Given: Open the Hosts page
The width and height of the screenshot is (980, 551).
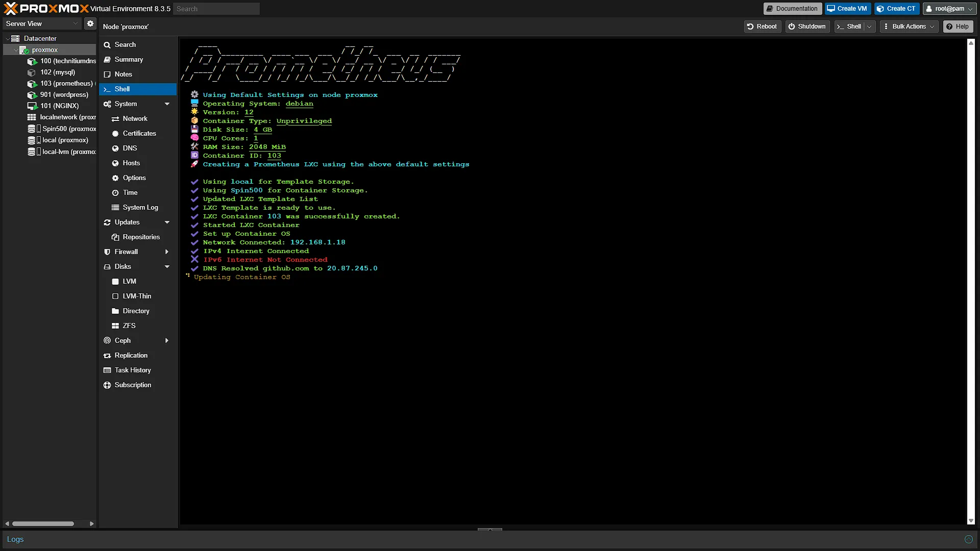Looking at the screenshot, I should (138, 163).
